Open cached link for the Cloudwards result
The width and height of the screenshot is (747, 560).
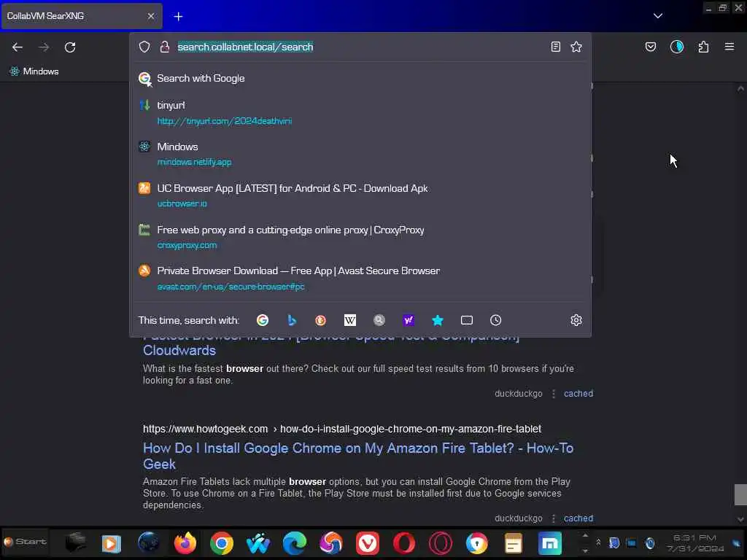pyautogui.click(x=578, y=393)
